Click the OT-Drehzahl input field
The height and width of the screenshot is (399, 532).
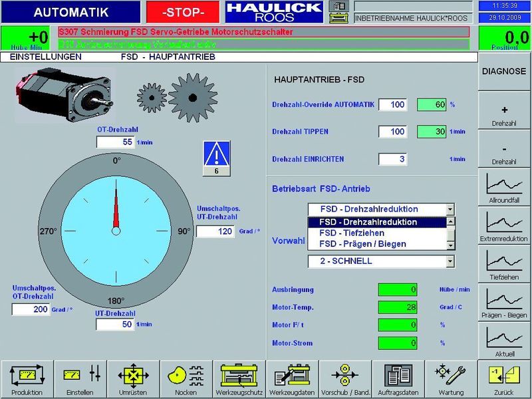(115, 142)
